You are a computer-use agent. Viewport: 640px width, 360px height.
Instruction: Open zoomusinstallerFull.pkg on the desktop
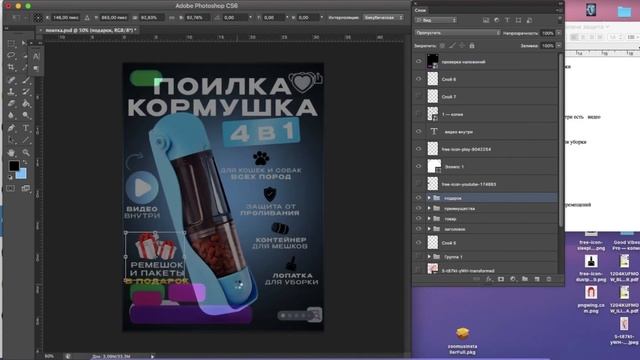(462, 341)
